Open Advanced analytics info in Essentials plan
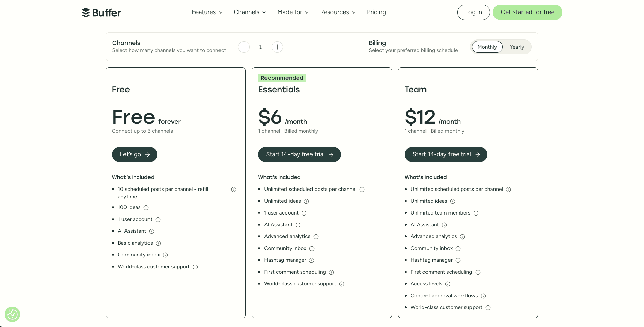644x327 pixels. click(x=316, y=237)
